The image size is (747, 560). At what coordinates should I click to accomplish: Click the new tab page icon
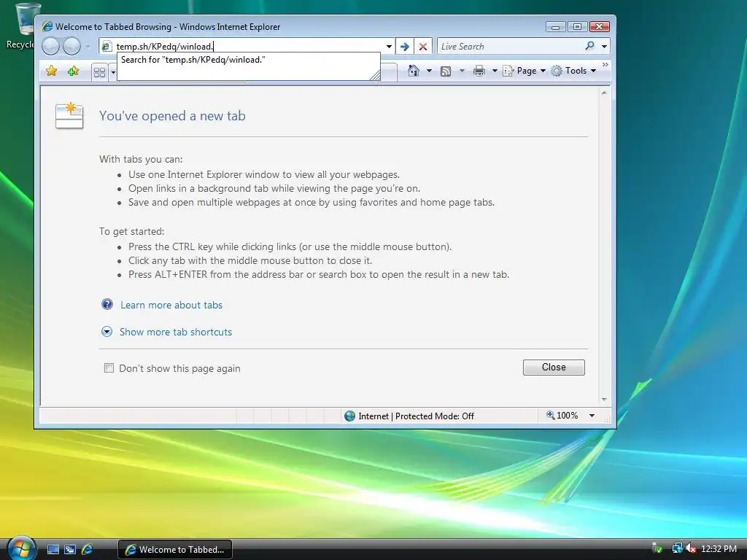coord(69,115)
